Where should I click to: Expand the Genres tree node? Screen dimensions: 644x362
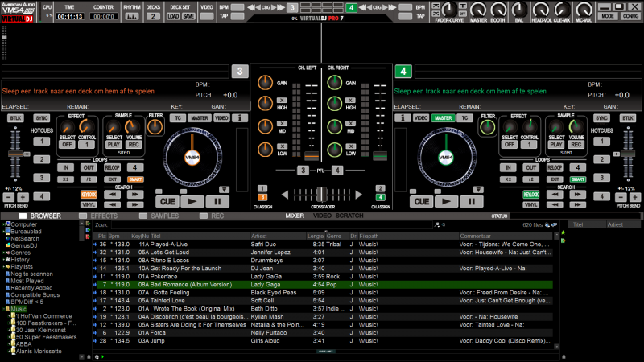point(4,253)
